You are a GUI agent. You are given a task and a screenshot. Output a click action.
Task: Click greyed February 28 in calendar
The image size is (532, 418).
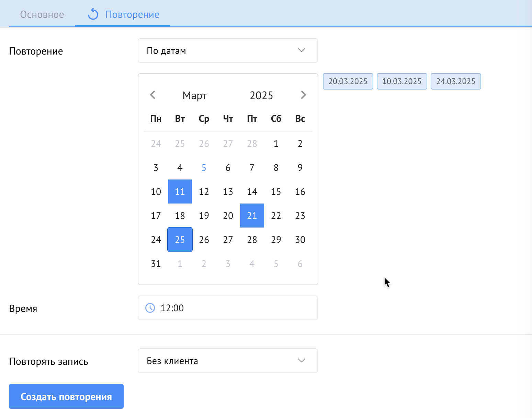point(252,143)
